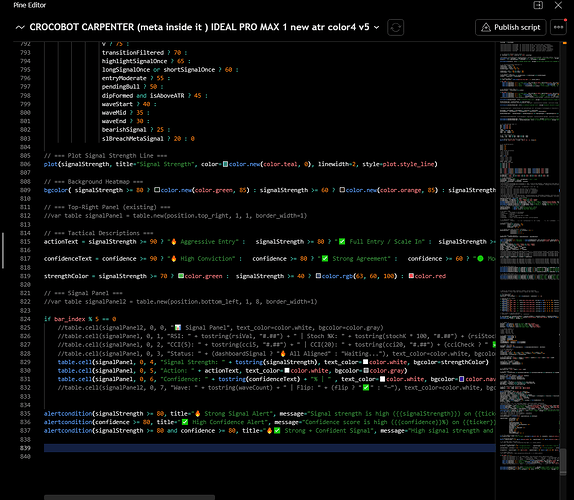
Task: Click the vertical scrollbar thumb of the editor
Action: 563,462
